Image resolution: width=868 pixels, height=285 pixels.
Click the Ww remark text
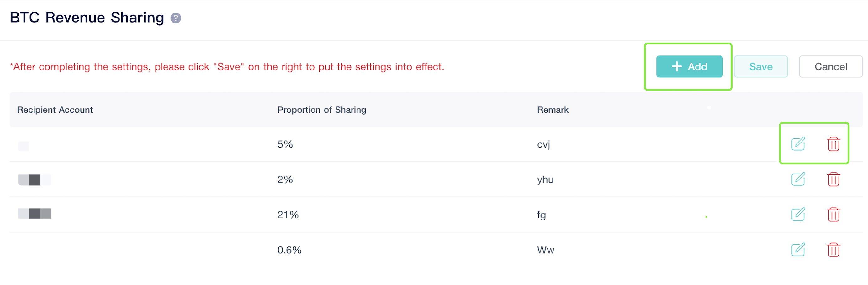coord(546,250)
